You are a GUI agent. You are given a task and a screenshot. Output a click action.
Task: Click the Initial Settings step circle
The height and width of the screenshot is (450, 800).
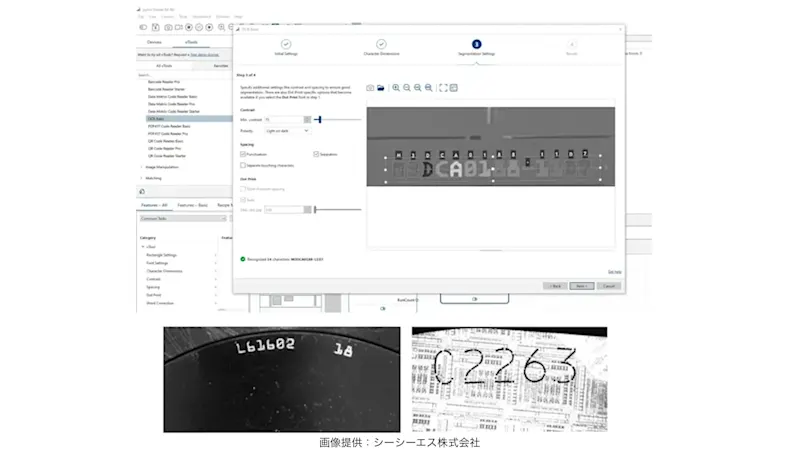tap(286, 44)
